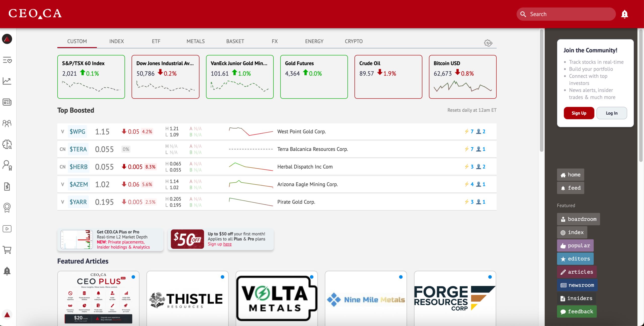Open the S&P/TSX 60 Index card
The width and height of the screenshot is (644, 326).
tap(91, 77)
